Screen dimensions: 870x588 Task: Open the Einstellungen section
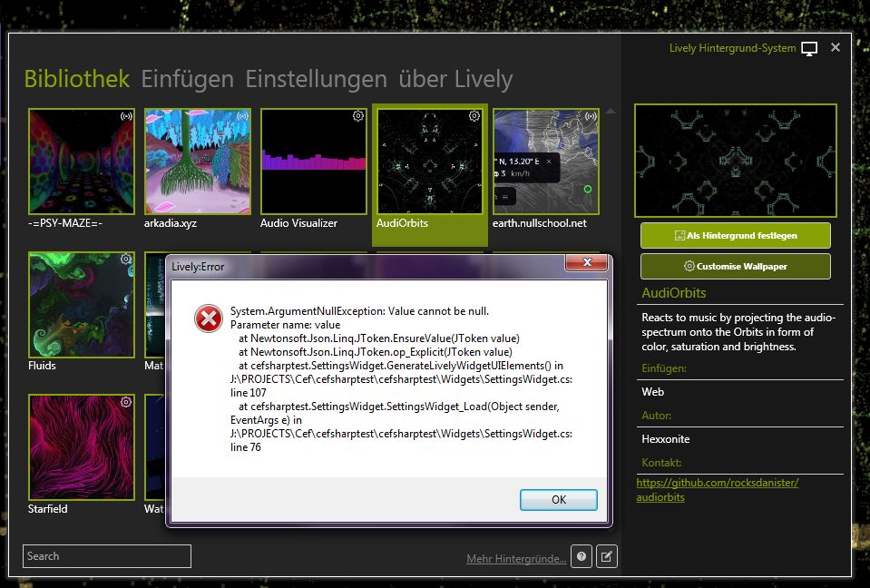click(313, 79)
